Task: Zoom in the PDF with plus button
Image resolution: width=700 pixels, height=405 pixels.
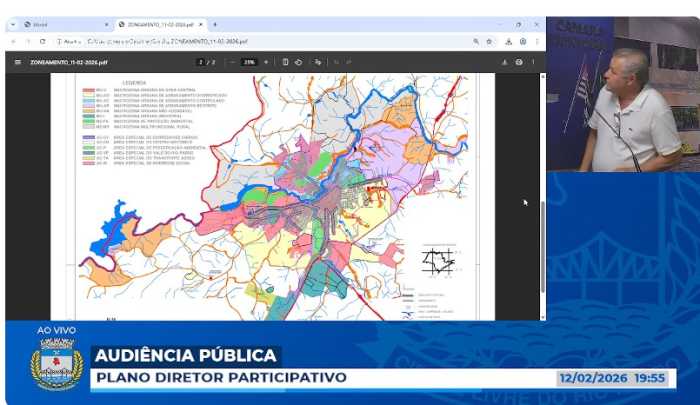Action: pos(266,62)
